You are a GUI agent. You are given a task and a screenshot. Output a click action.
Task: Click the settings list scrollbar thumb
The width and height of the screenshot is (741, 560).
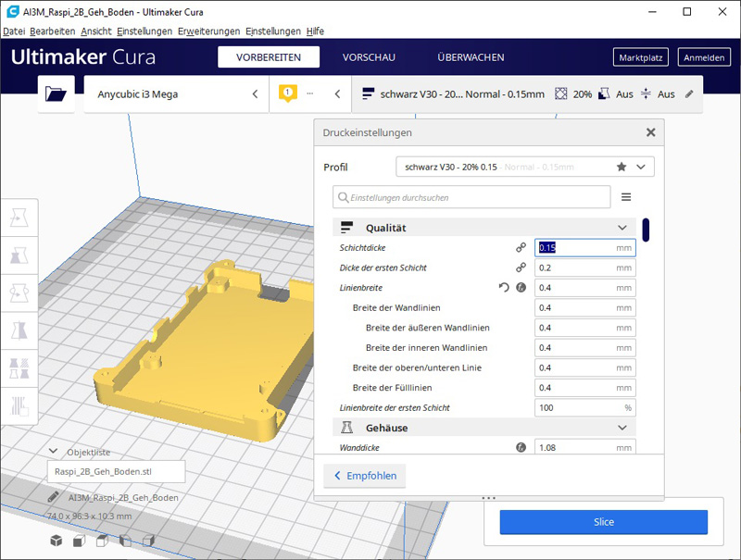[646, 230]
